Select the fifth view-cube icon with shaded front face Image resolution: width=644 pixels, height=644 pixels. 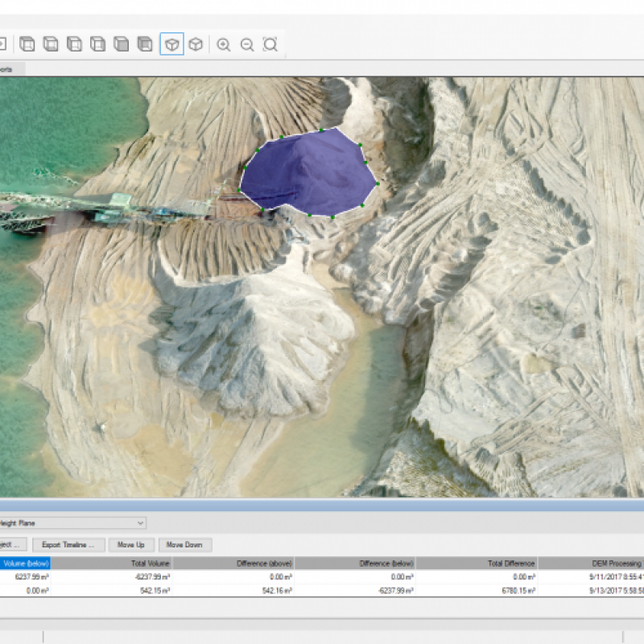pos(122,44)
